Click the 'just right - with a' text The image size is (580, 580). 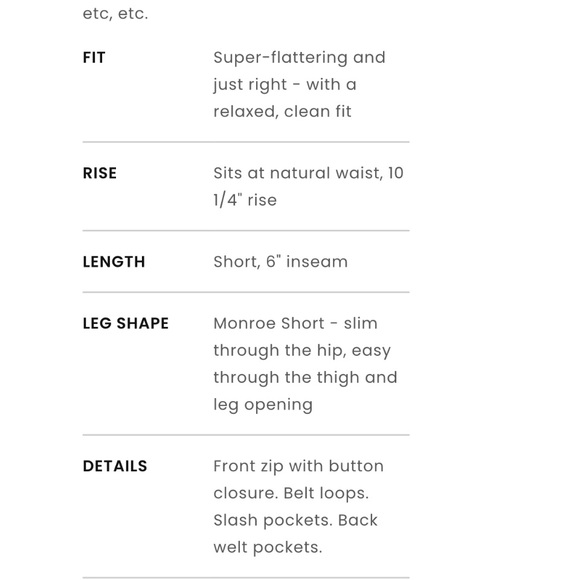(285, 85)
